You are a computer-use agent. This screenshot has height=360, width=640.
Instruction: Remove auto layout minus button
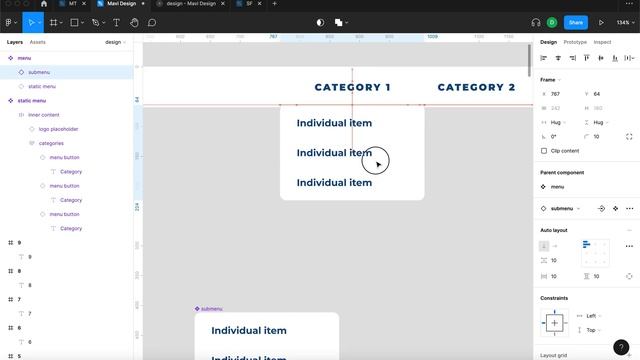click(x=629, y=230)
